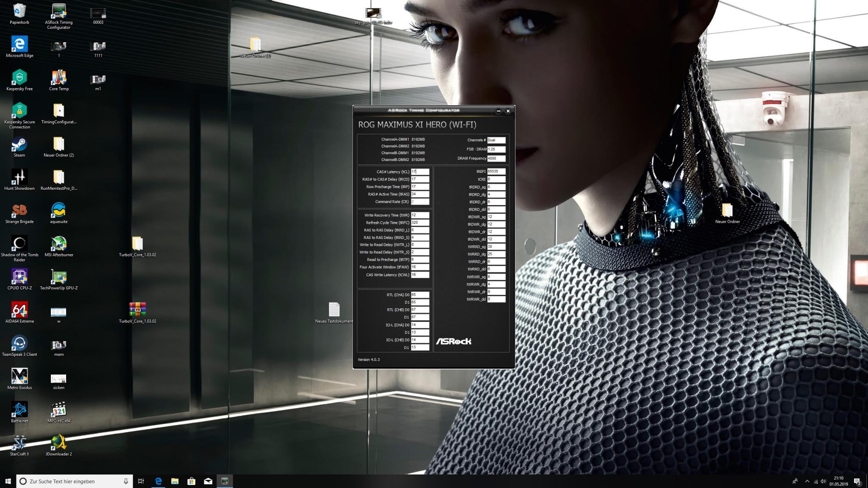Click the IO-L (CHB) D0 field
The width and height of the screenshot is (868, 488).
pyautogui.click(x=420, y=340)
